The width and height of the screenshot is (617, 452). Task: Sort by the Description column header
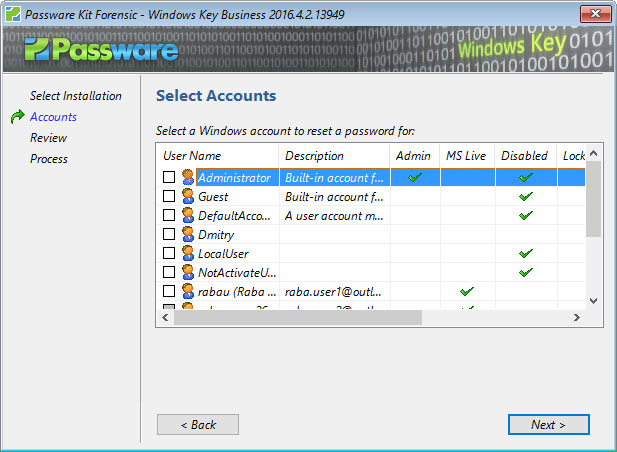point(334,156)
